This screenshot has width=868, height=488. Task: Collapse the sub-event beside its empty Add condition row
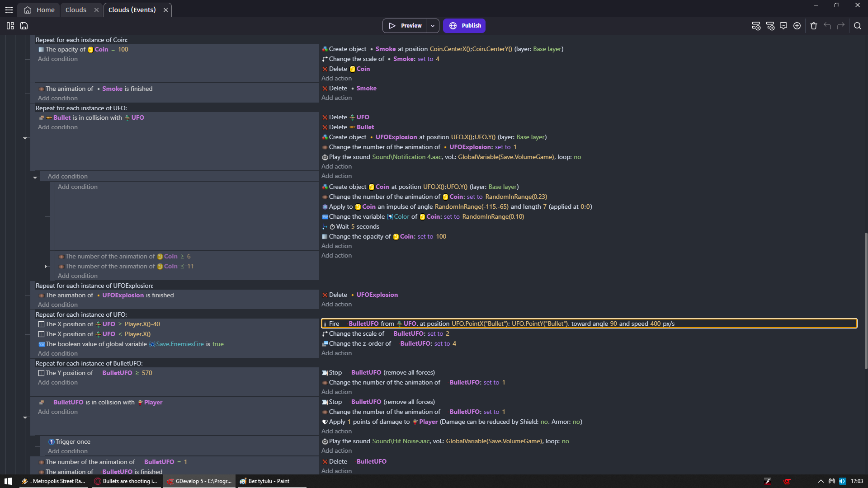click(x=35, y=178)
